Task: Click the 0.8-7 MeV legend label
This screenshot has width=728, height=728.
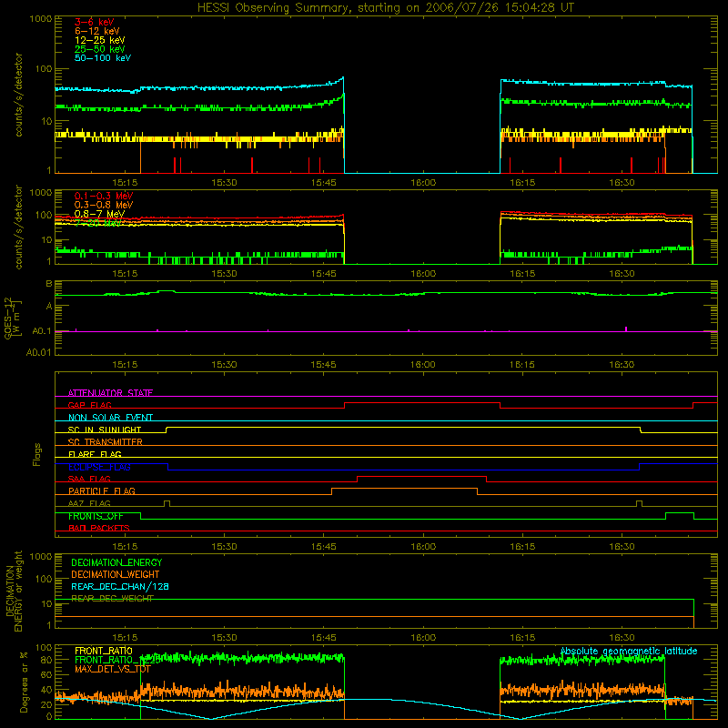Action: (99, 214)
